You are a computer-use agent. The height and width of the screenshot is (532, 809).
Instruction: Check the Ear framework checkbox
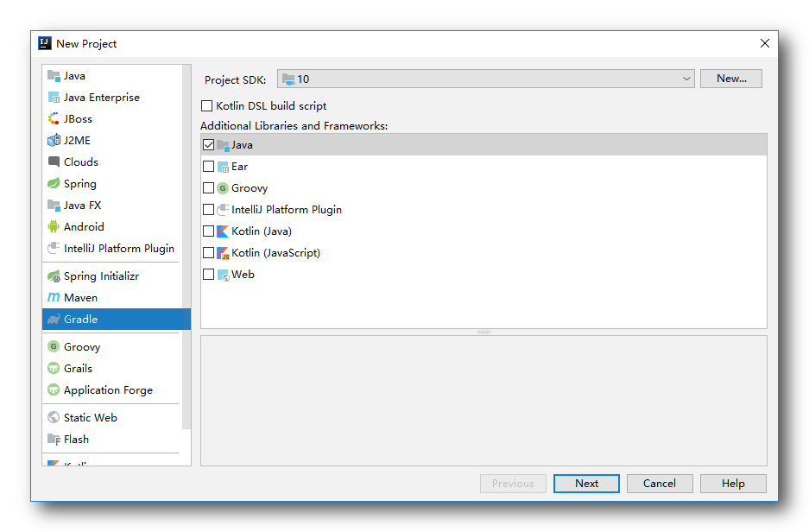click(208, 167)
